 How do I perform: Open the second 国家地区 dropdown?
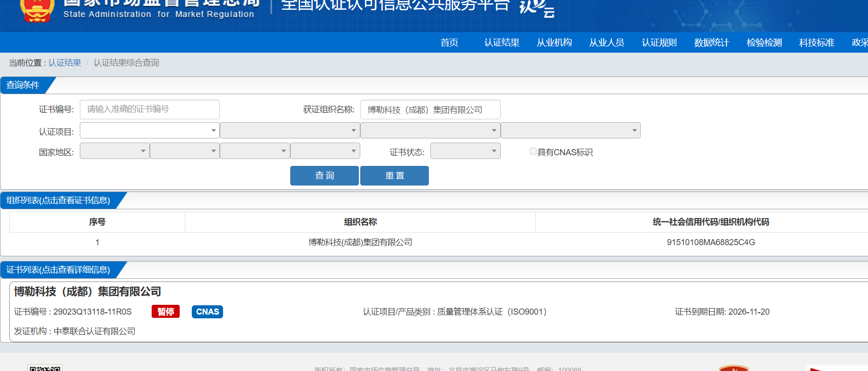[184, 151]
